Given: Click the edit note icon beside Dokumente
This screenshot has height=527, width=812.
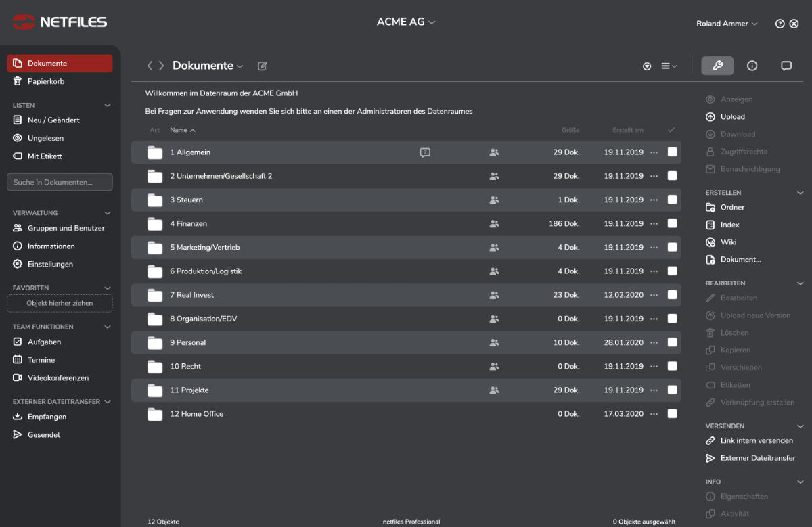Looking at the screenshot, I should [263, 66].
